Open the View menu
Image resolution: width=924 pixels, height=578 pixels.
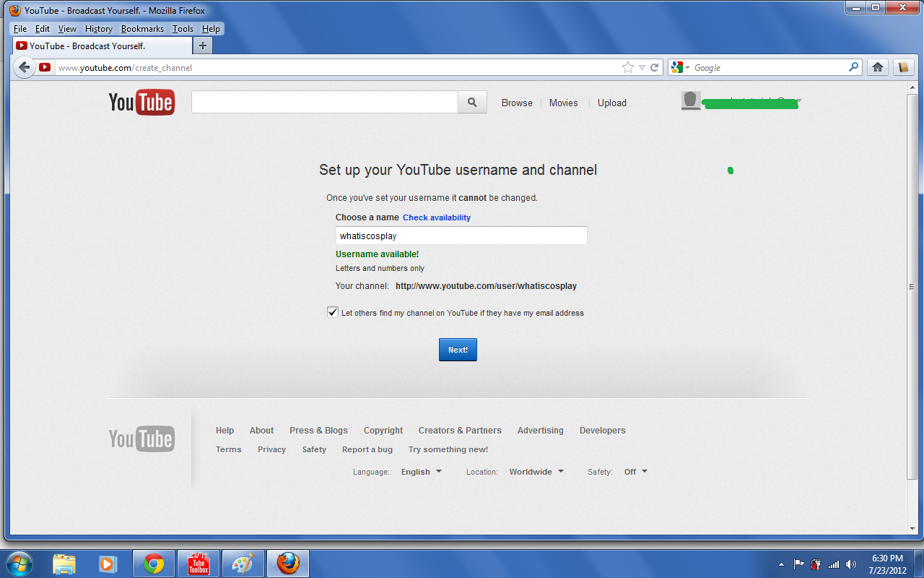[67, 29]
